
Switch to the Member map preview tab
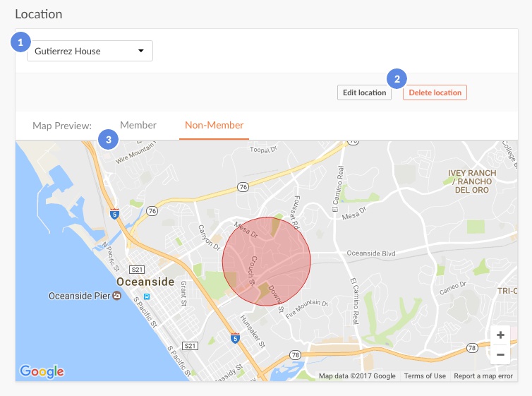point(138,125)
